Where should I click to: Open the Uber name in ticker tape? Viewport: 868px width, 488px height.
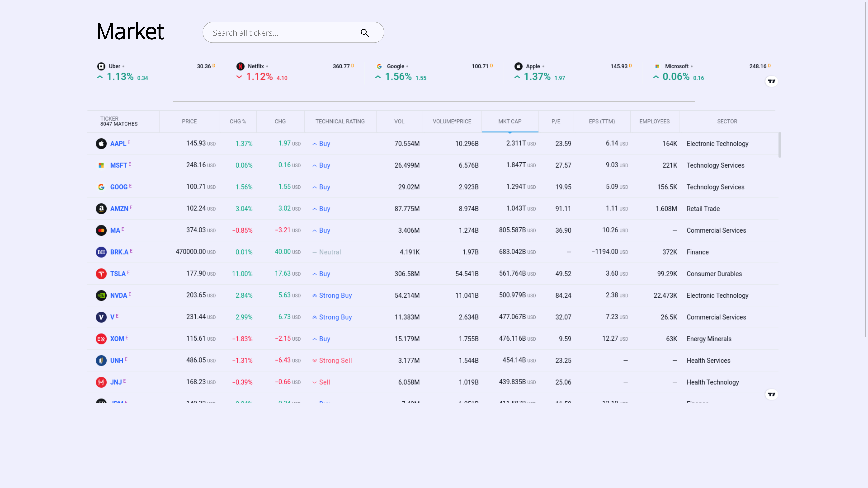tap(115, 66)
